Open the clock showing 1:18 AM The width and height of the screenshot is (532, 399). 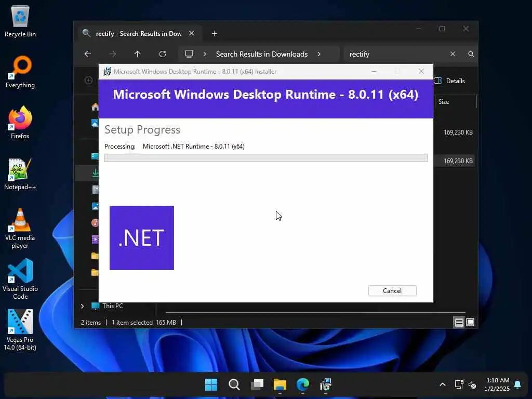[497, 384]
